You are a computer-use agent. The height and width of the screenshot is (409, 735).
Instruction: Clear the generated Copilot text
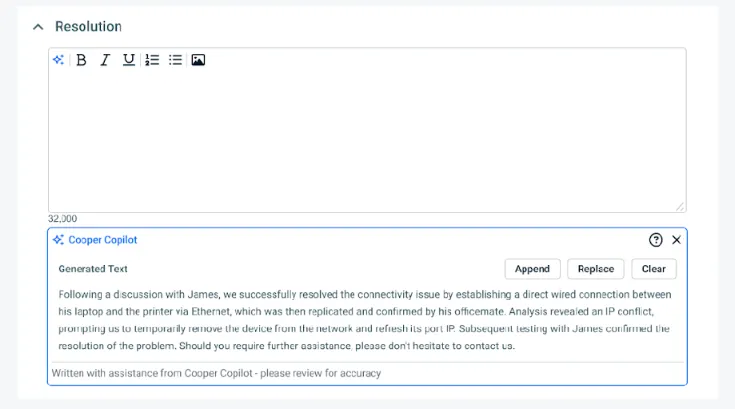(654, 269)
